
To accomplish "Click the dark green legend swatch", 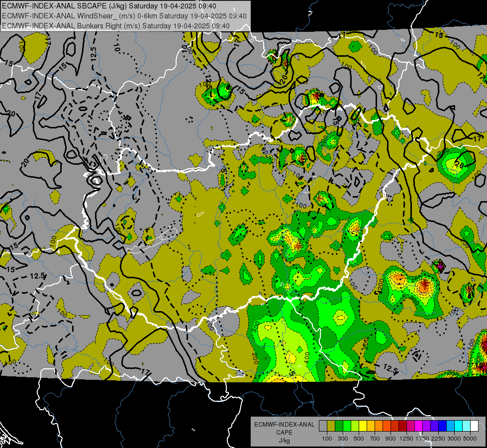I will [339, 426].
